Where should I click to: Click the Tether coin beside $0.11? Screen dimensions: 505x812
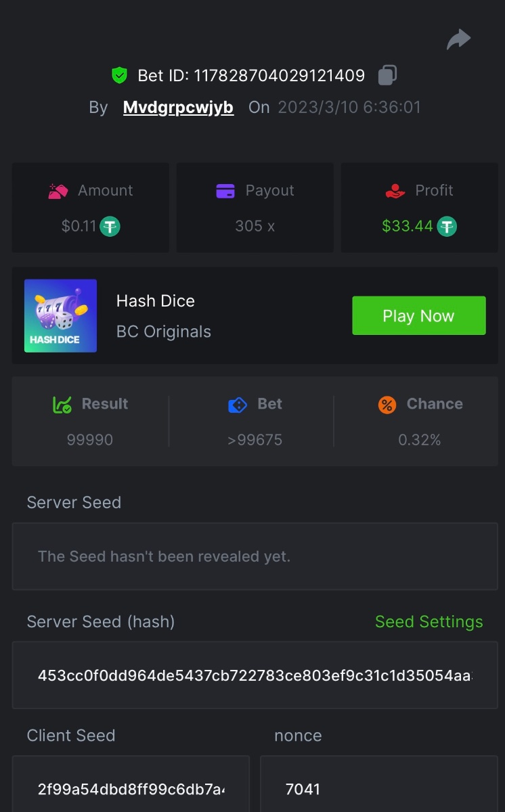(x=110, y=226)
